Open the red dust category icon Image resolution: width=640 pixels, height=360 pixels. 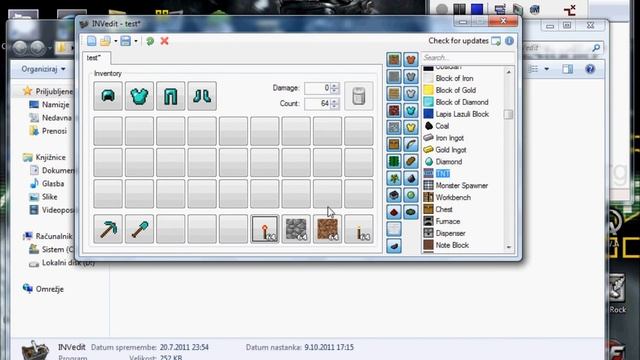[x=394, y=212]
